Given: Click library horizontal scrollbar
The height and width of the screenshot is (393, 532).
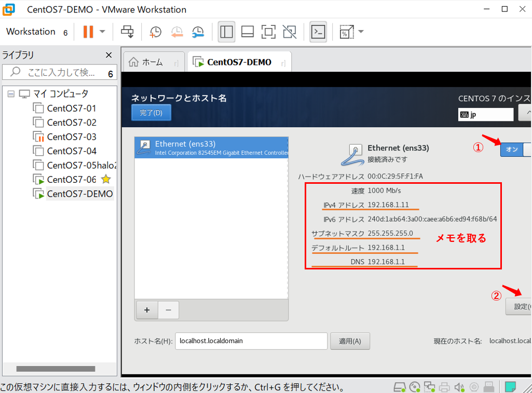Looking at the screenshot, I should coord(56,369).
